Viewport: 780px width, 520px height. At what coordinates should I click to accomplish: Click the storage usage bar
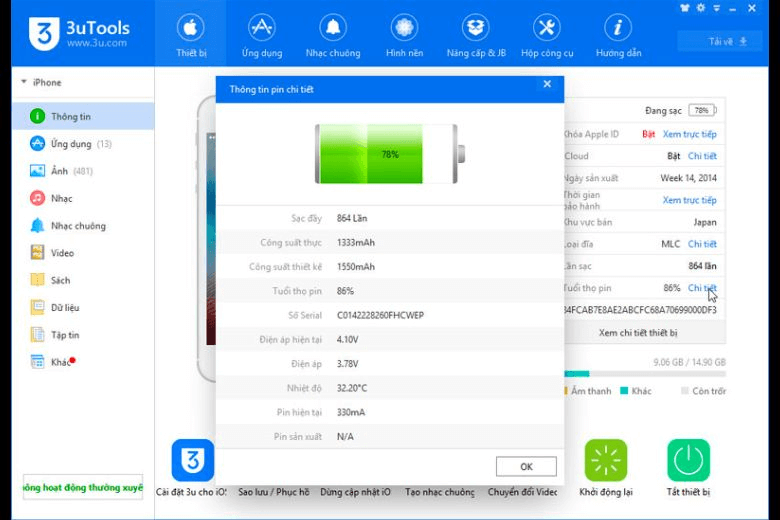(x=645, y=374)
